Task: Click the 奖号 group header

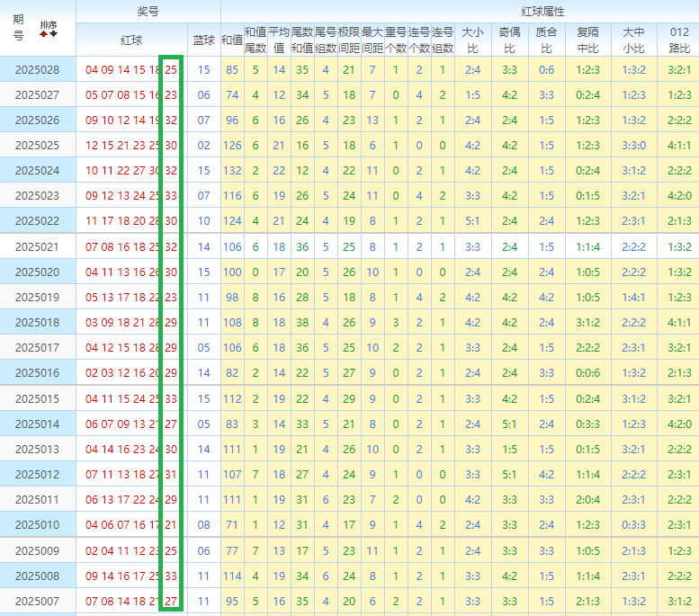Action: click(148, 11)
